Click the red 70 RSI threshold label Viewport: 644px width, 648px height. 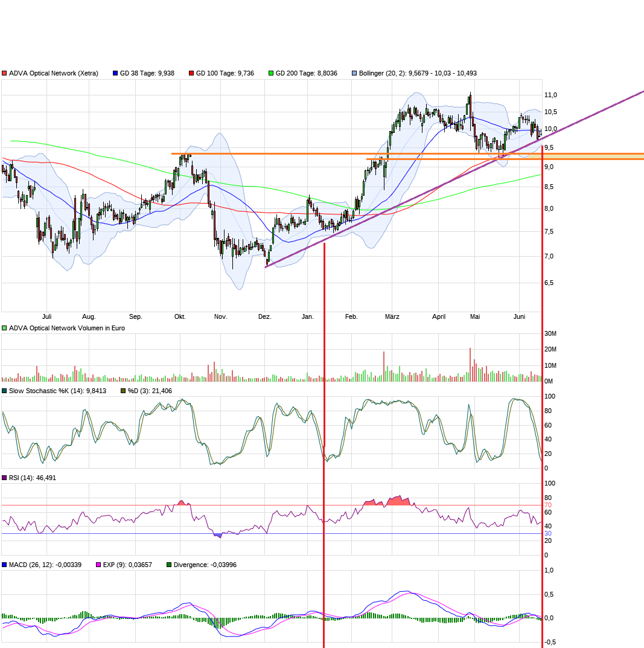(548, 505)
